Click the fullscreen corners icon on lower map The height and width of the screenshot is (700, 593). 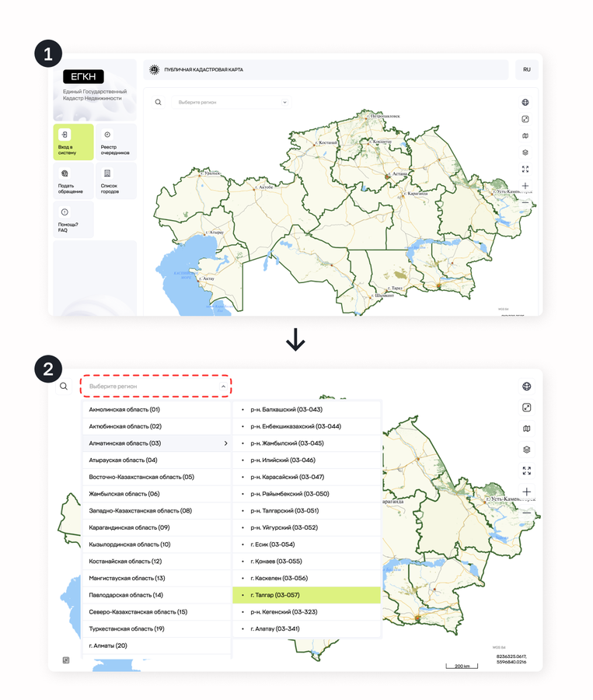(526, 471)
